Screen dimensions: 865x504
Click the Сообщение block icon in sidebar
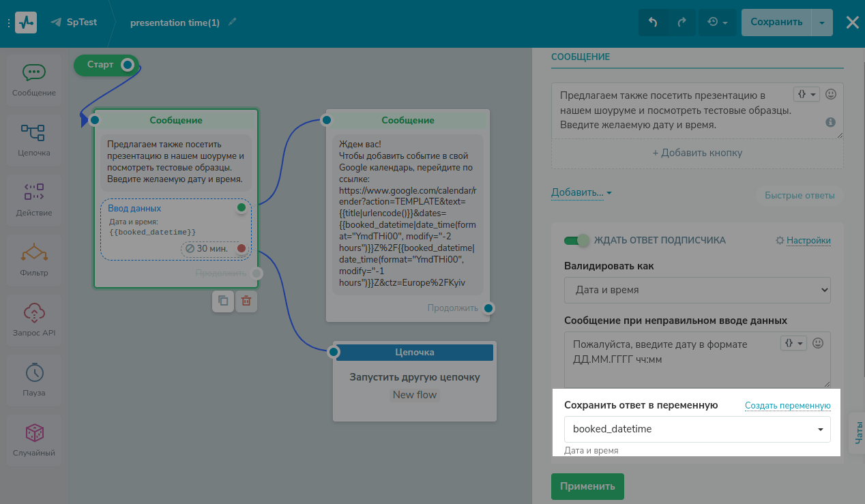coord(33,74)
